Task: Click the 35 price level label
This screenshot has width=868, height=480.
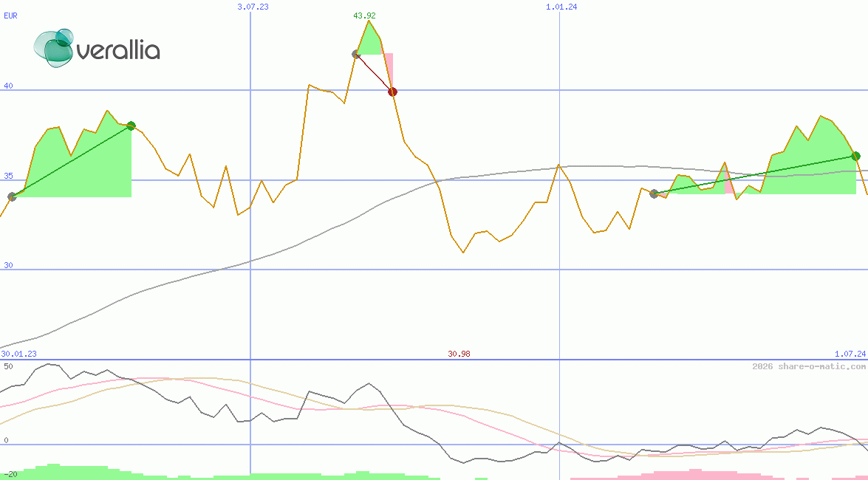Action: coord(8,176)
